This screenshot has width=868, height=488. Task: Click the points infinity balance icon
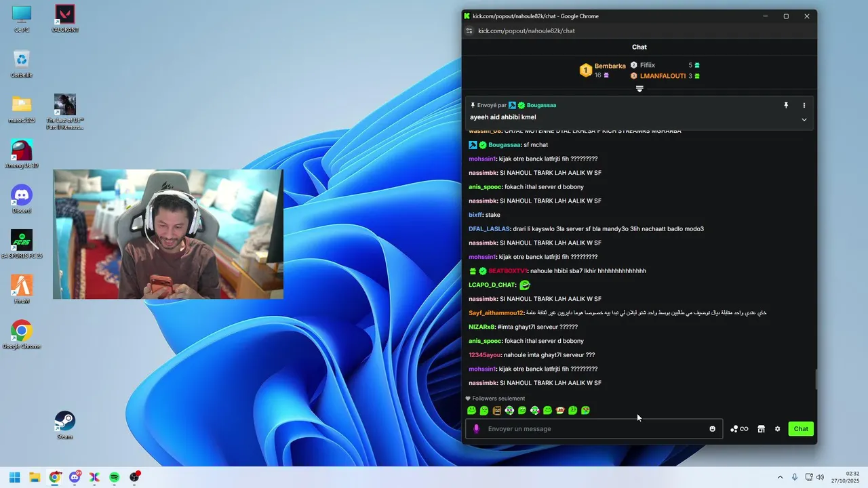[739, 429]
